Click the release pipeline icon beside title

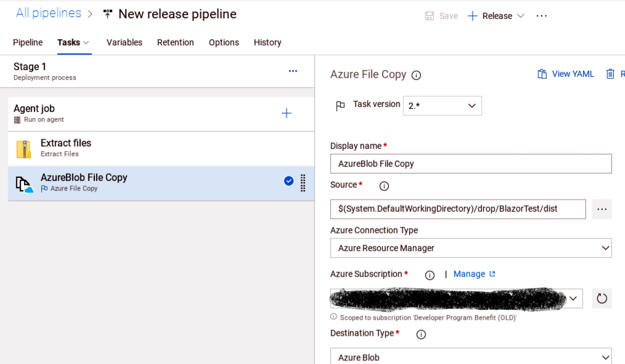[x=108, y=14]
